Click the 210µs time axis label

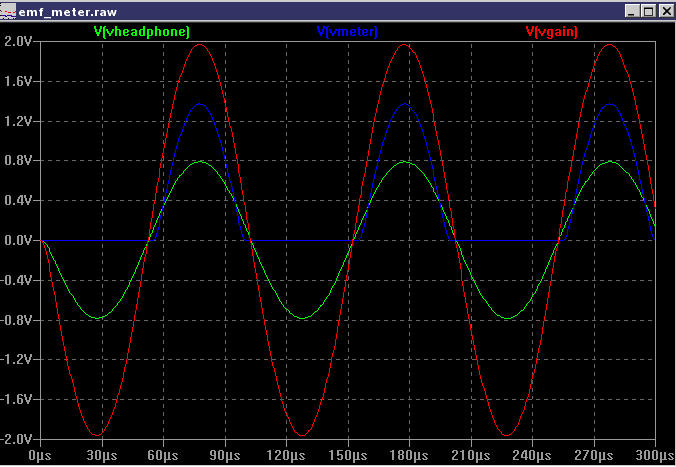click(x=470, y=455)
